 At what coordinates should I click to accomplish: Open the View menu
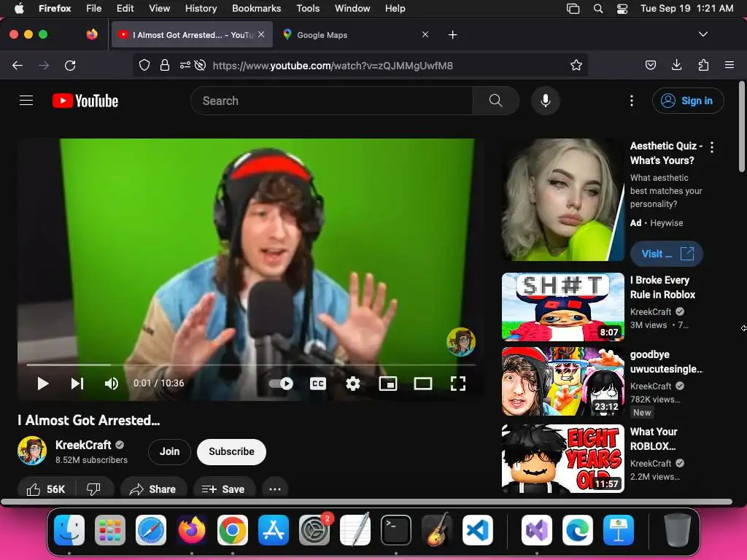coord(159,8)
